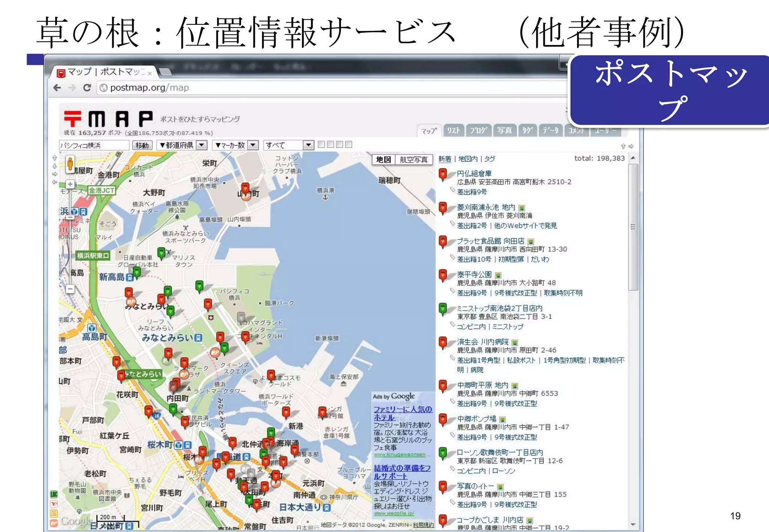Click the postmap 〒MAP logo
Screen dimensions: 769x532
[108, 119]
